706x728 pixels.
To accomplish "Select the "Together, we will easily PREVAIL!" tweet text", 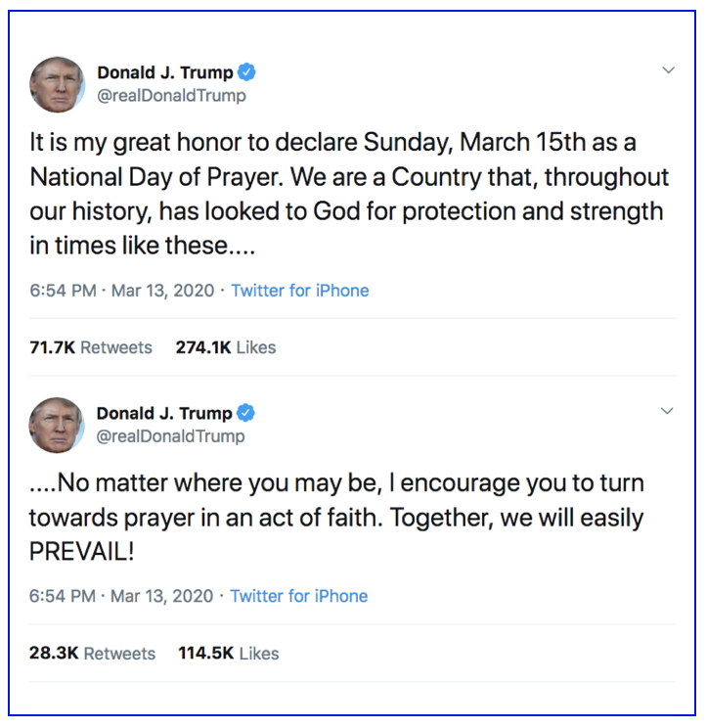I will [336, 517].
